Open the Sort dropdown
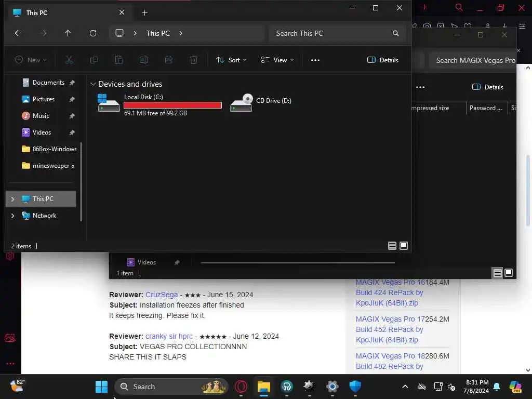This screenshot has width=532, height=399. tap(231, 60)
